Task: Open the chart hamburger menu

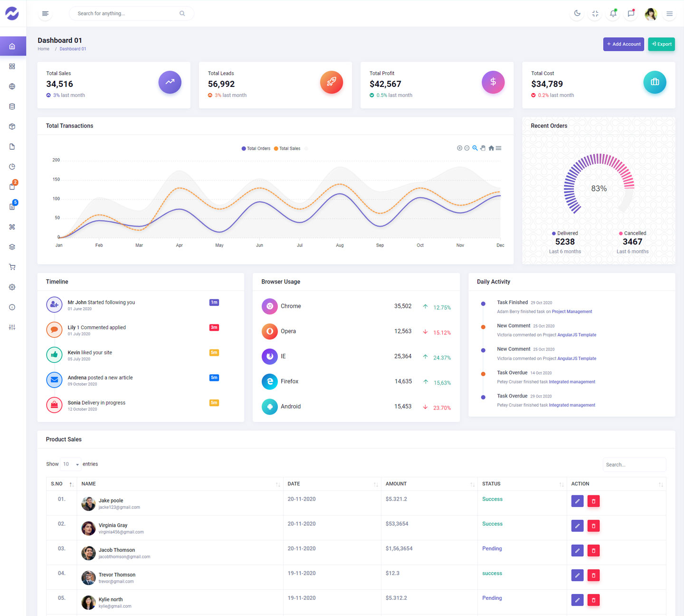Action: [499, 148]
